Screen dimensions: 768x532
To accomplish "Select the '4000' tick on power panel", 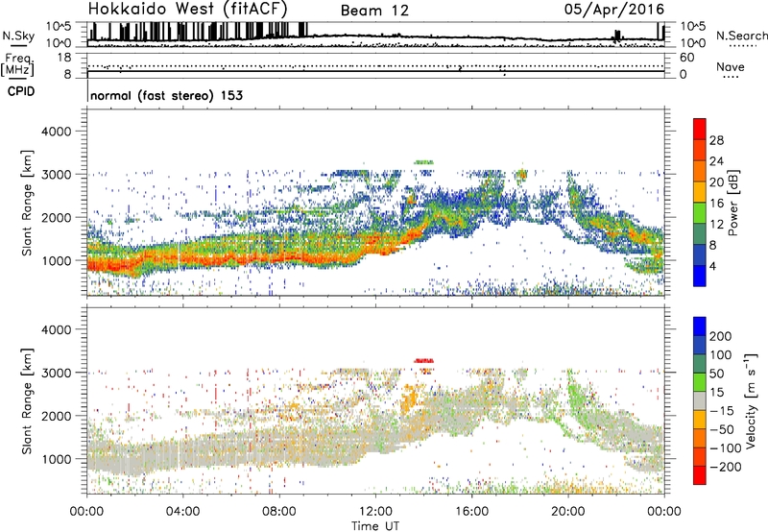I will click(x=57, y=132).
